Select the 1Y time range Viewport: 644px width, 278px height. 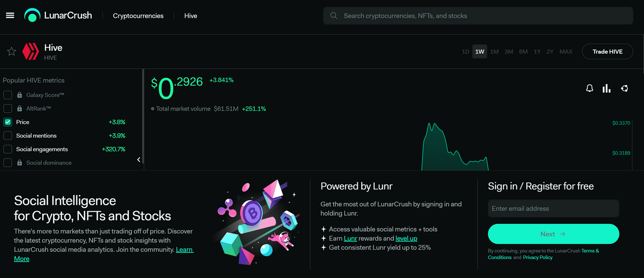(x=537, y=51)
